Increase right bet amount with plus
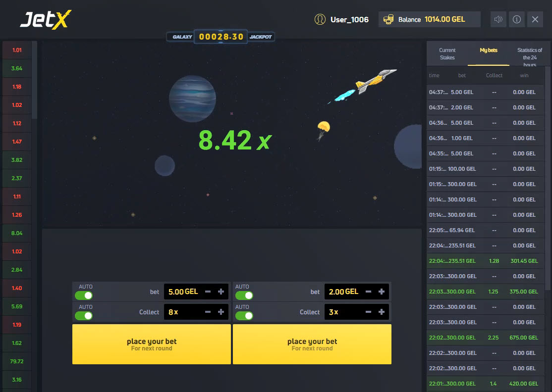The height and width of the screenshot is (392, 552). click(382, 292)
